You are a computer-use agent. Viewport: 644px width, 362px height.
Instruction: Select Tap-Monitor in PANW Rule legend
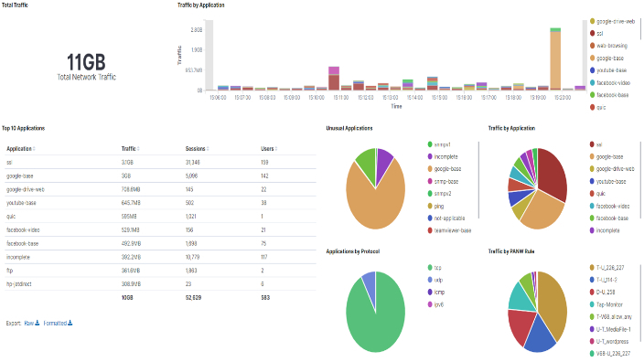(x=606, y=304)
